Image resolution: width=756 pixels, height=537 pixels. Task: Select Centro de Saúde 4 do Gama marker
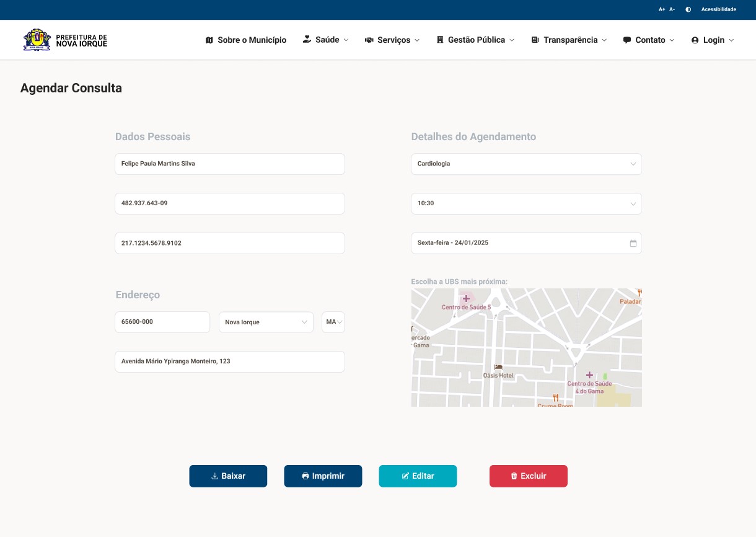[x=589, y=375]
